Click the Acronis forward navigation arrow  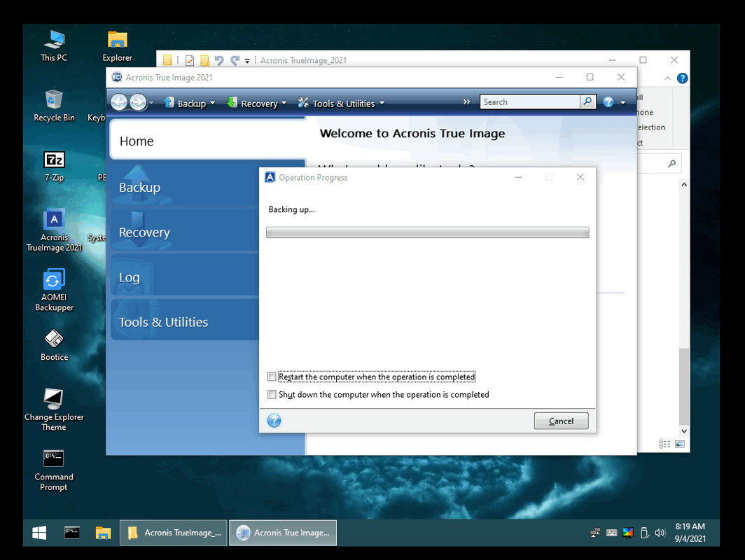138,102
